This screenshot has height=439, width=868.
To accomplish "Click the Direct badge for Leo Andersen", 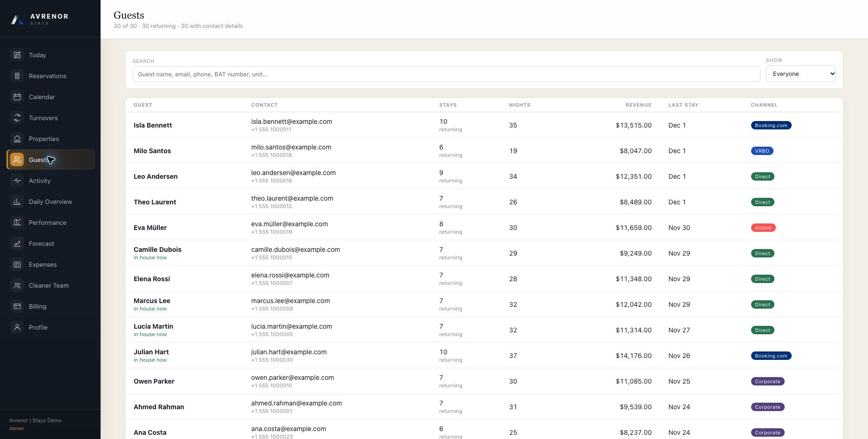I will (x=762, y=176).
